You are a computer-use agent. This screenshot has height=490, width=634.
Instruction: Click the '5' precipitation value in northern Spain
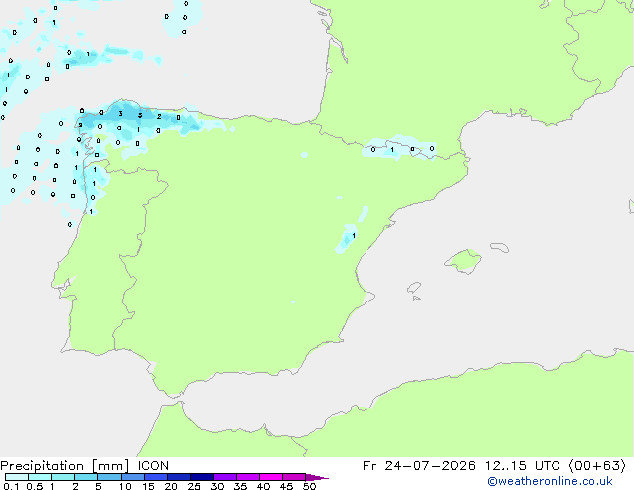pos(140,115)
